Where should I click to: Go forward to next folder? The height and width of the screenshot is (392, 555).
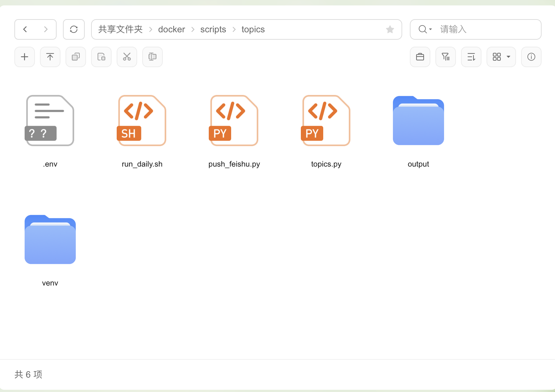46,29
